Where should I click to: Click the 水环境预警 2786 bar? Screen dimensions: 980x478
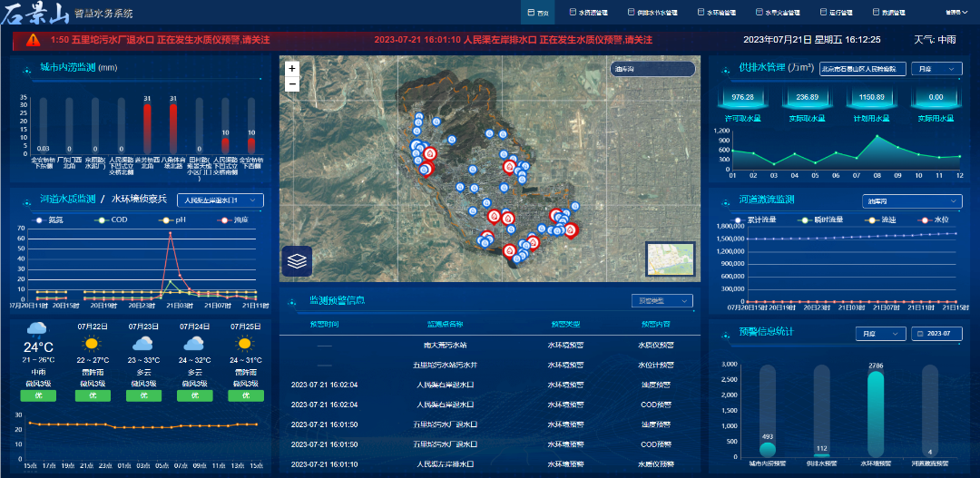(875, 413)
